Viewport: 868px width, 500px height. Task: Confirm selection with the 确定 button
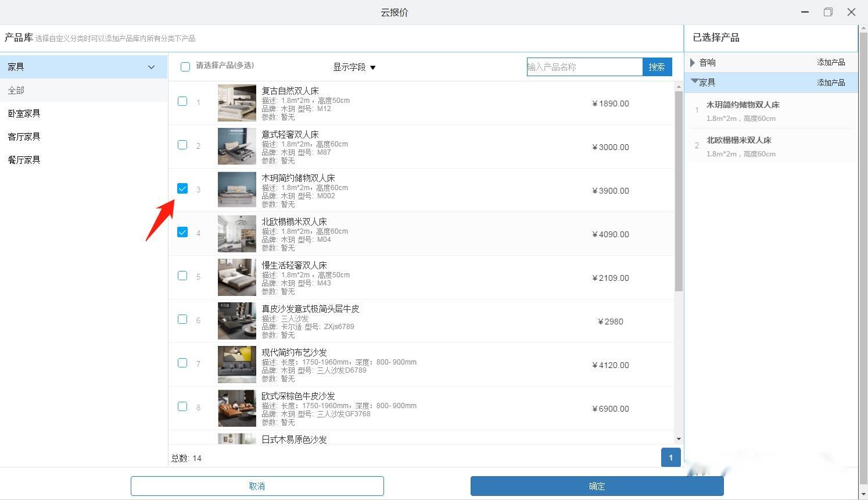(597, 486)
